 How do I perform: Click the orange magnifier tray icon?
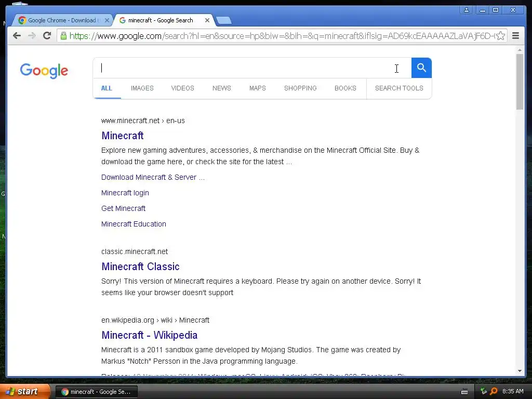494,391
